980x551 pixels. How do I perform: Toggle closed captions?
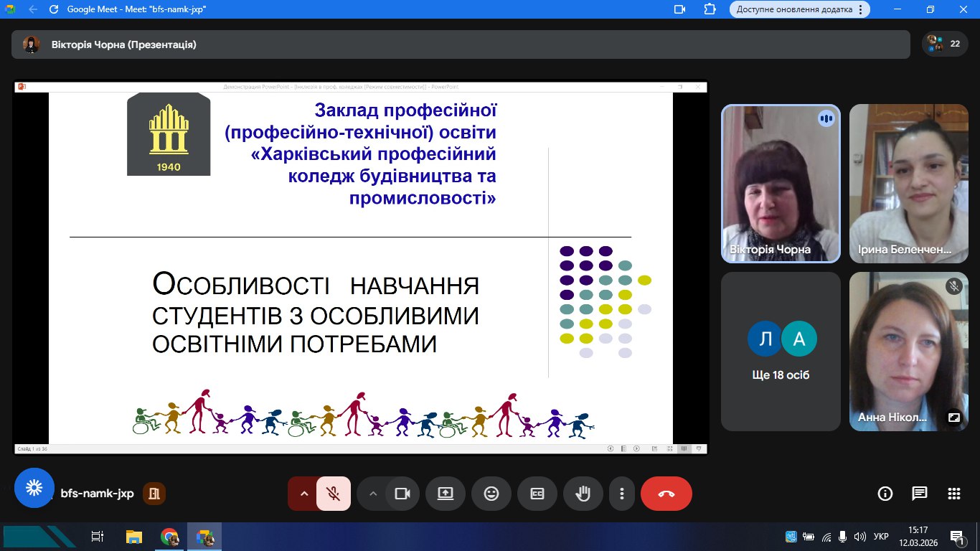click(x=537, y=494)
